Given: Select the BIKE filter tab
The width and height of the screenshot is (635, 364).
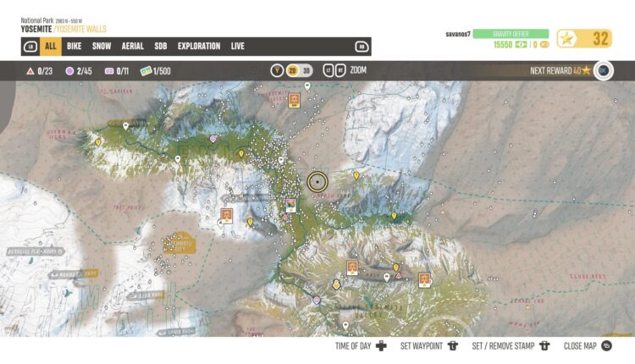Looking at the screenshot, I should (75, 47).
